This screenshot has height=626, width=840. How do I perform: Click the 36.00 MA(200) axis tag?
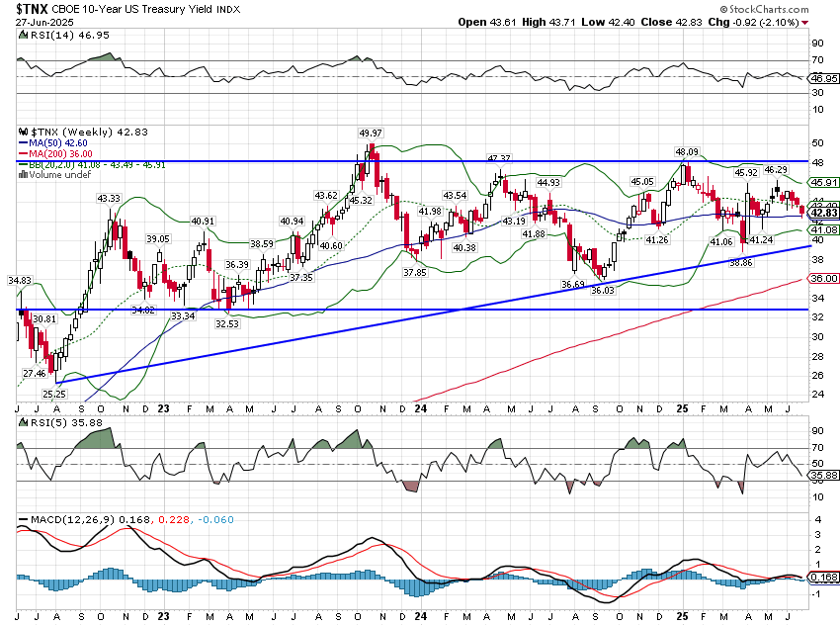(x=823, y=278)
